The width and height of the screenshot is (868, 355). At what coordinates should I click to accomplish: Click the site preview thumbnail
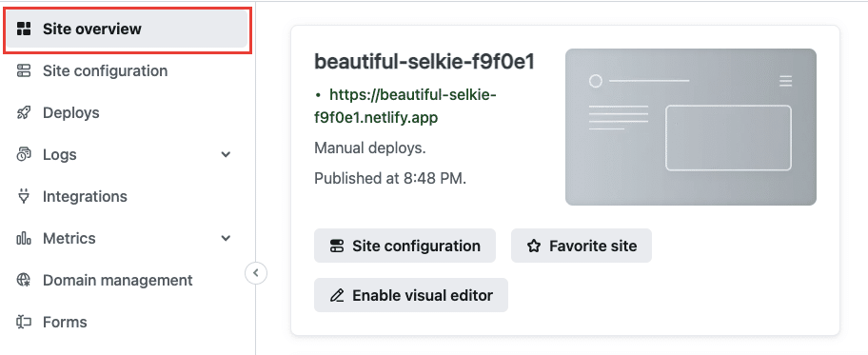click(691, 128)
